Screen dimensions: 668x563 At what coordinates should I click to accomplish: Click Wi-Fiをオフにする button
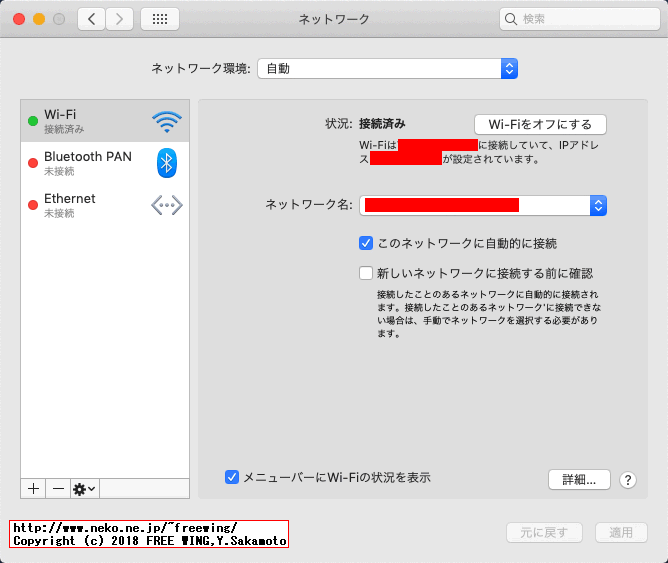coord(540,124)
